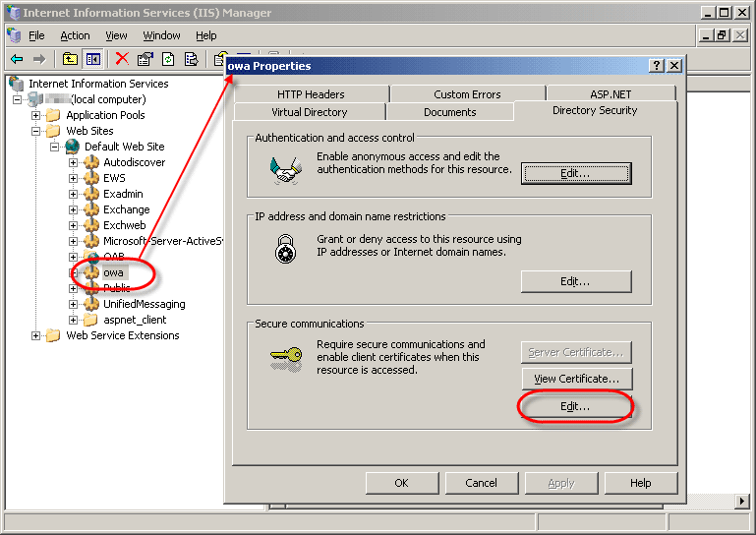The height and width of the screenshot is (535, 756).
Task: Collapse the Web Sites node
Action: coord(35,131)
